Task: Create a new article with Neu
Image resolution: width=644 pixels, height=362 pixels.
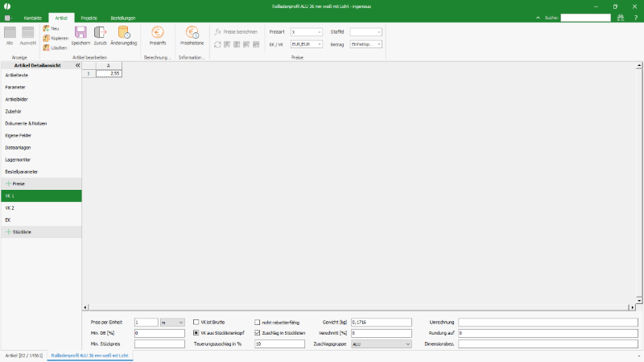Action: tap(52, 28)
